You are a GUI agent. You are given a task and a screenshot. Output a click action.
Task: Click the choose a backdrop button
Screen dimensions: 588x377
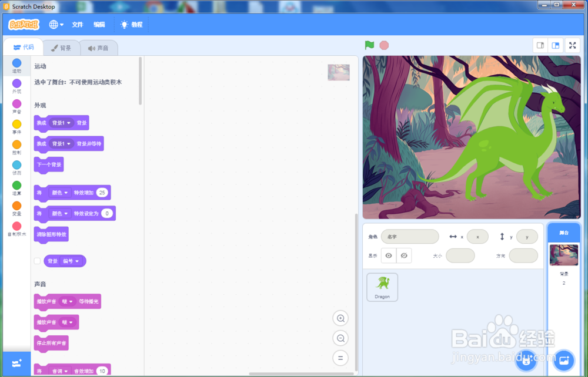tap(564, 360)
